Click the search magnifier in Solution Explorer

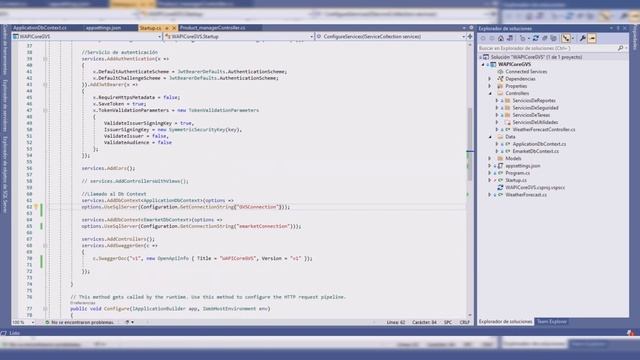(620, 48)
